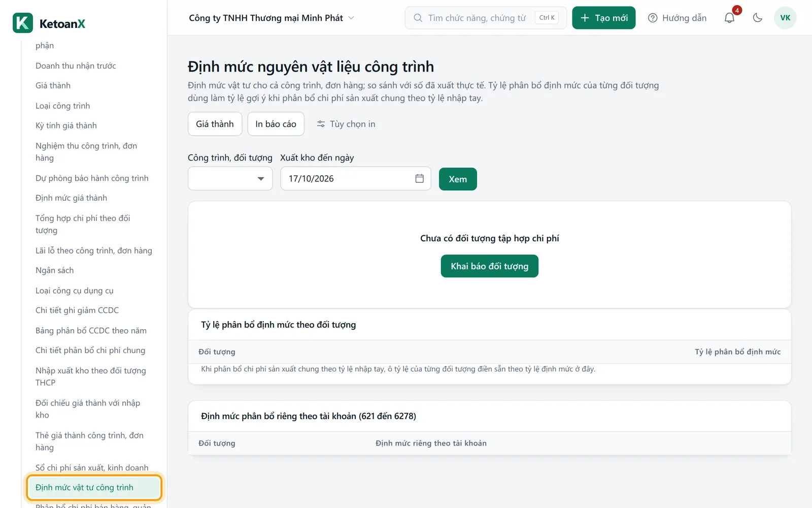Open Chi tiết ghi giảm CCDC item

coord(77,310)
